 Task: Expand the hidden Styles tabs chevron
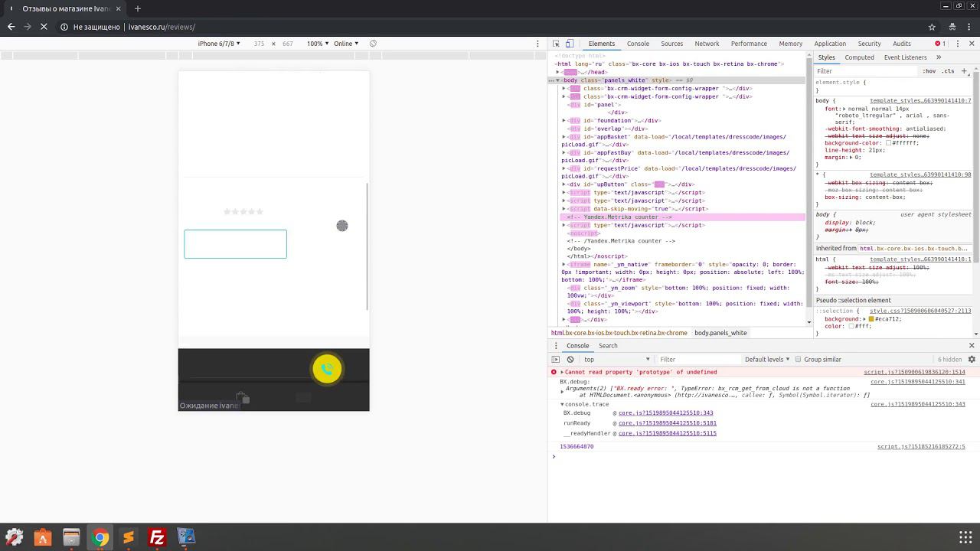tap(939, 57)
